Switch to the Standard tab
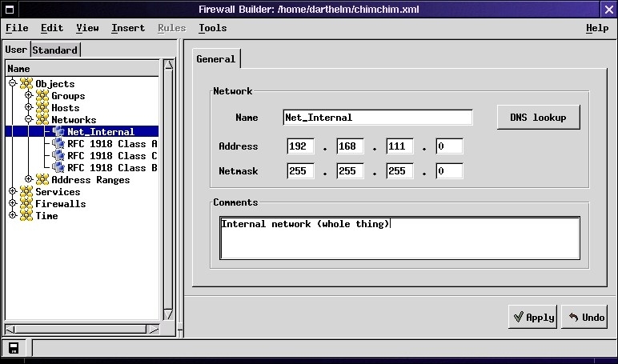 pos(54,50)
